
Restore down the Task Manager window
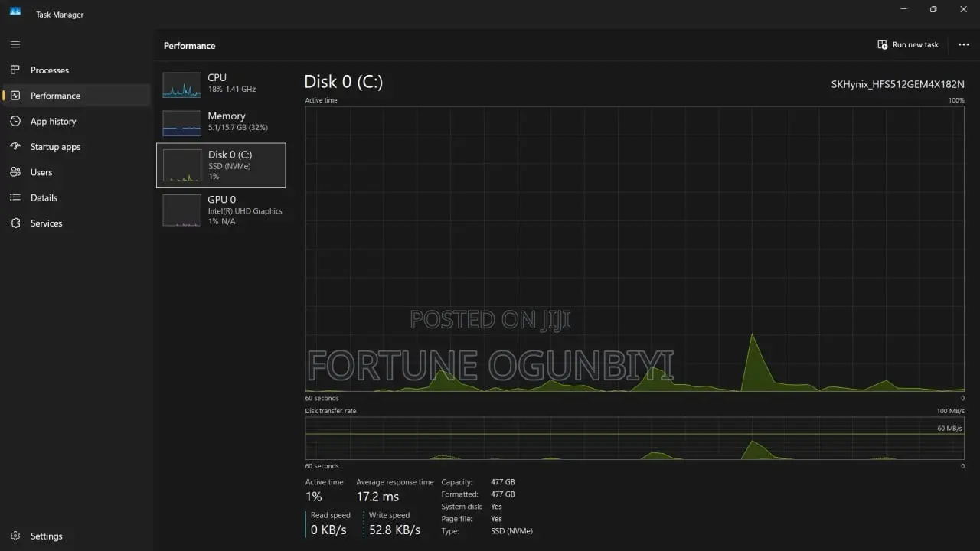click(933, 10)
